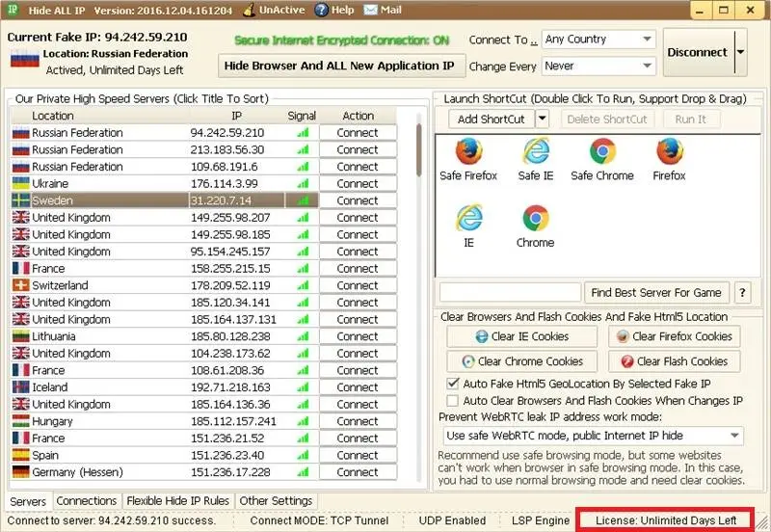Click the Sweden flag icon in server list

(x=20, y=200)
